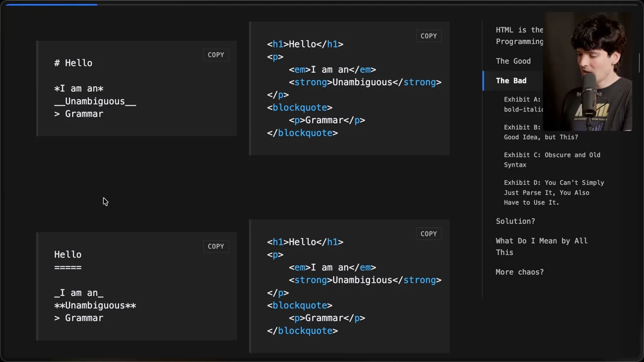Click the presenter webcam video overlay

pos(587,71)
